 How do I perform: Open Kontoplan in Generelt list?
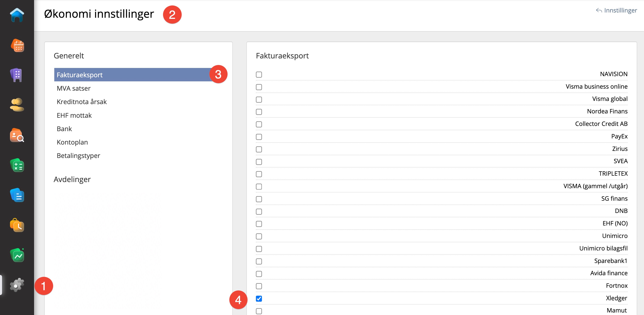72,142
